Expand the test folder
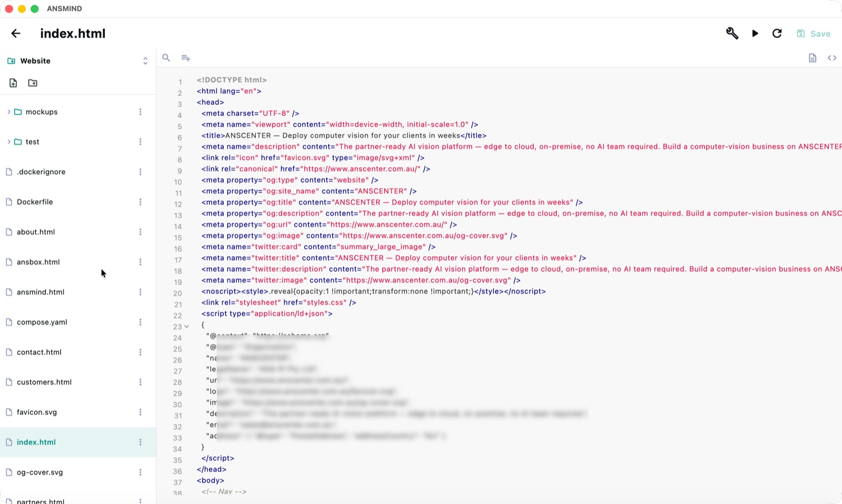 [x=9, y=142]
